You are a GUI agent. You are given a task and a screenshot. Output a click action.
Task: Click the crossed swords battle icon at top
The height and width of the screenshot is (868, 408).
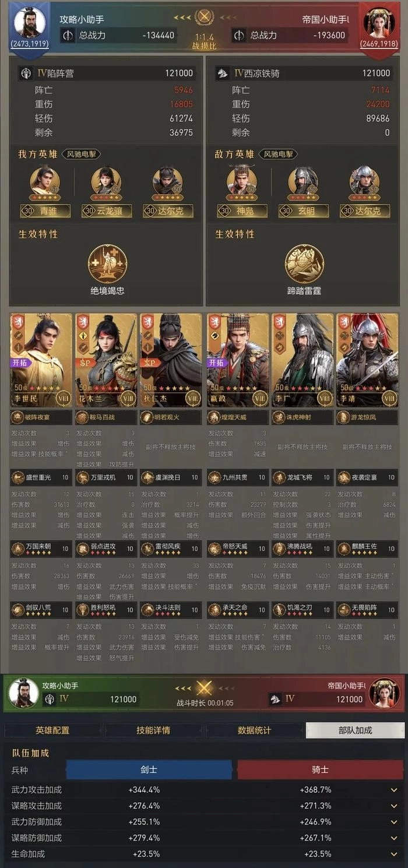[x=204, y=17]
